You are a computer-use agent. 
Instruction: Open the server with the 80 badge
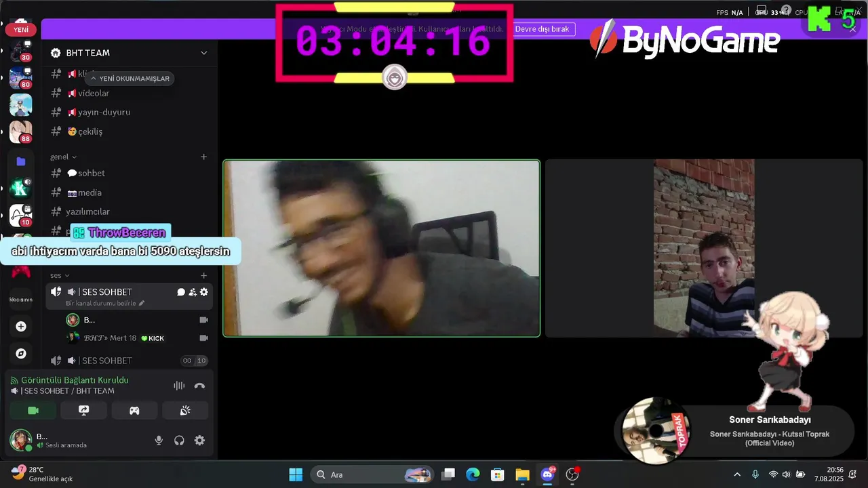[x=20, y=78]
